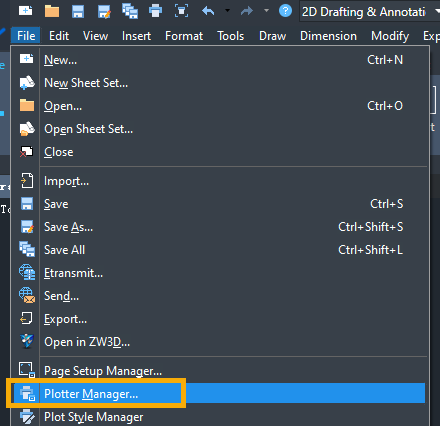Screen dimensions: 440x426
Task: Click the Open folder icon in top toolbar
Action: pos(52,11)
